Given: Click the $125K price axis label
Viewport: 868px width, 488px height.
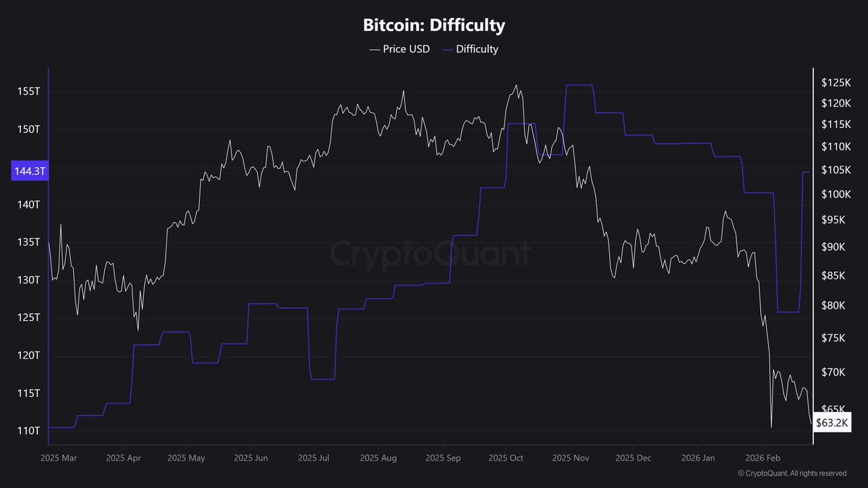Looking at the screenshot, I should click(834, 82).
